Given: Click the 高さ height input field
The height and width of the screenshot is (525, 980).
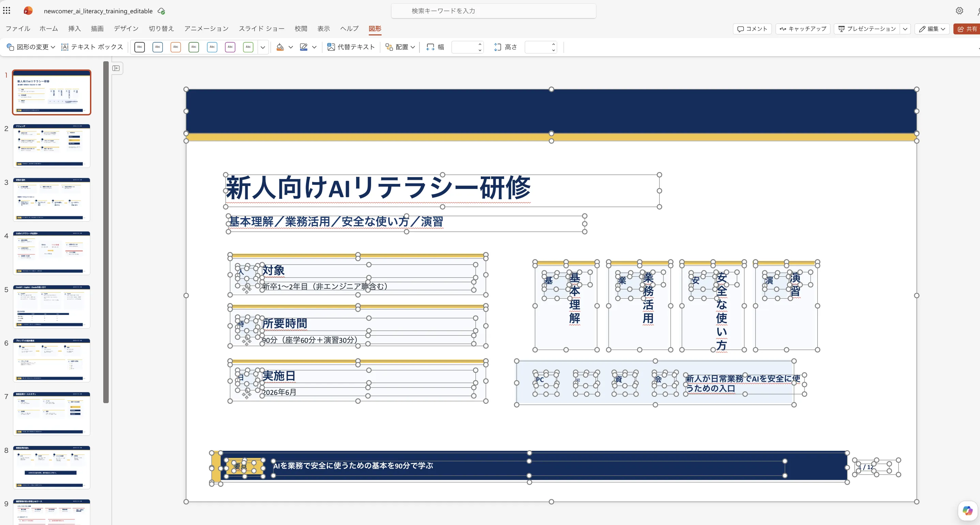Looking at the screenshot, I should [538, 47].
